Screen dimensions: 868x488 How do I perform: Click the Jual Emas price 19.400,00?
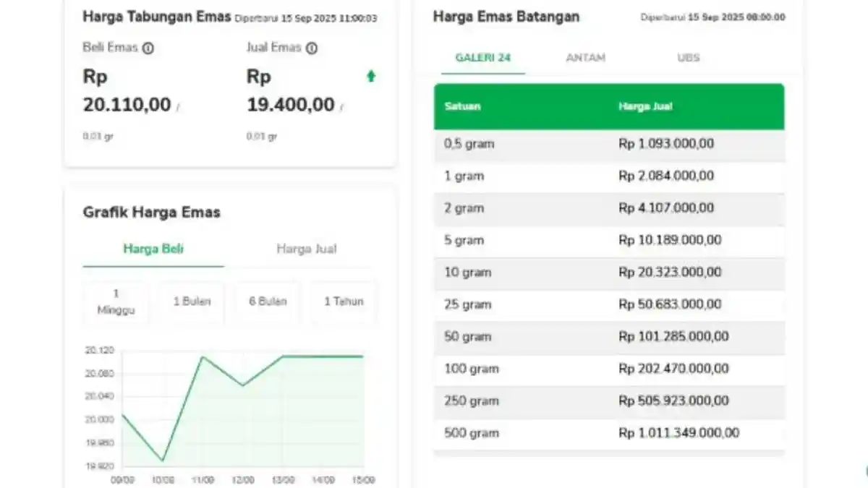coord(291,105)
